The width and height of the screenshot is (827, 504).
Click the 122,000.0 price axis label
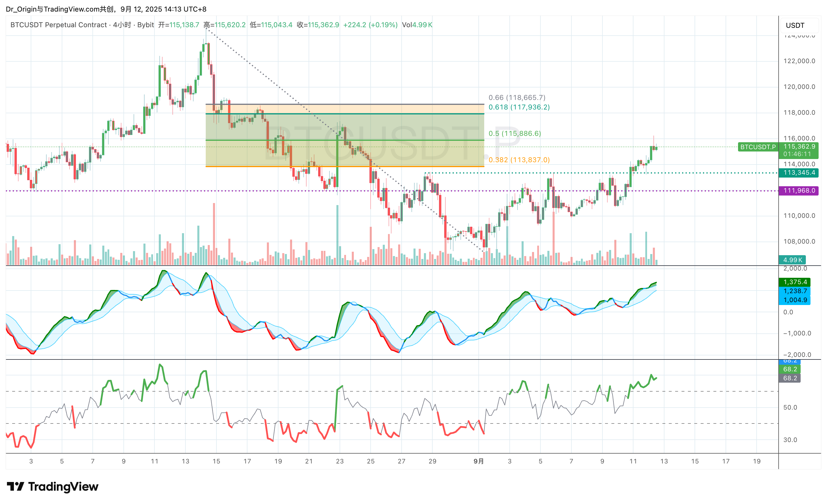pyautogui.click(x=799, y=61)
